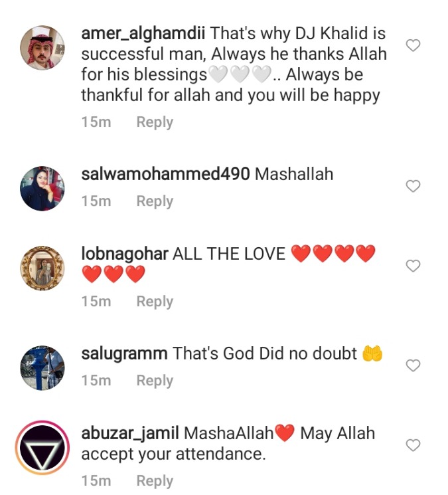Like salugramm's God Did comment
Viewport: 448px width, 495px height.
413,365
